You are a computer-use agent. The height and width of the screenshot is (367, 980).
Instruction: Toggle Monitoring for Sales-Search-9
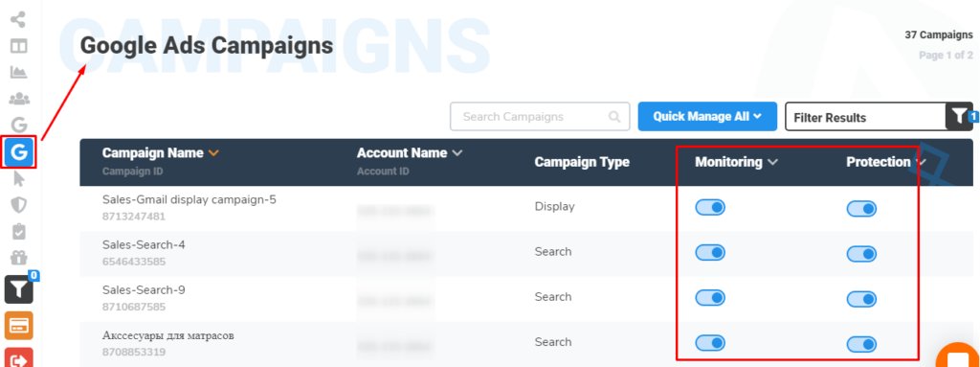(x=710, y=297)
